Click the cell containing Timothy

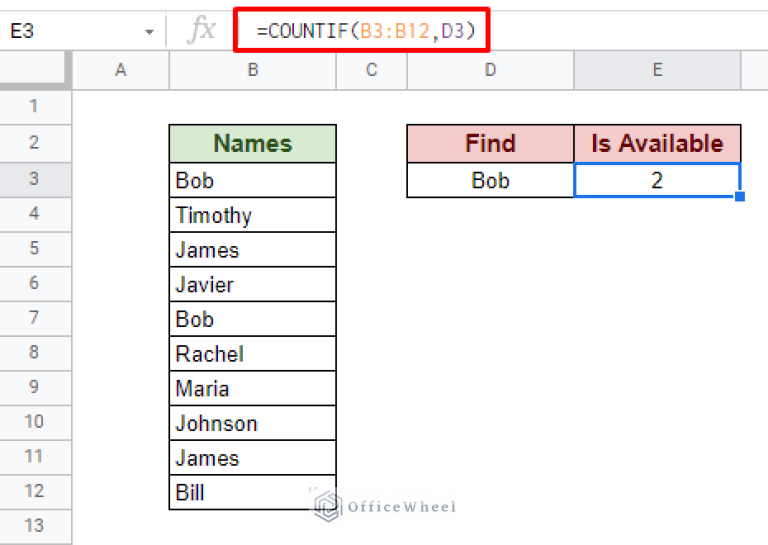click(x=252, y=215)
